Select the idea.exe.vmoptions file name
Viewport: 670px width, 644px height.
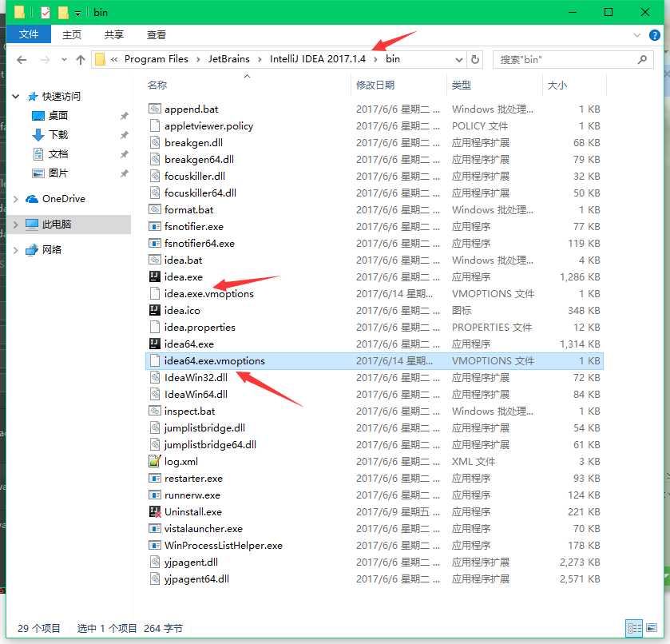(x=209, y=294)
